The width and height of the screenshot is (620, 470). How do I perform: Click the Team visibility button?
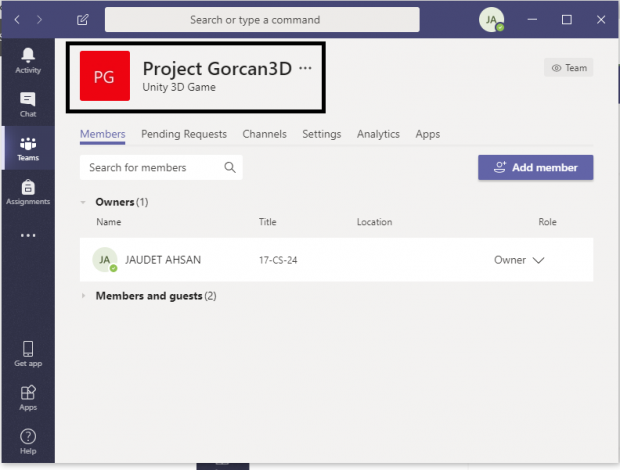[x=569, y=68]
